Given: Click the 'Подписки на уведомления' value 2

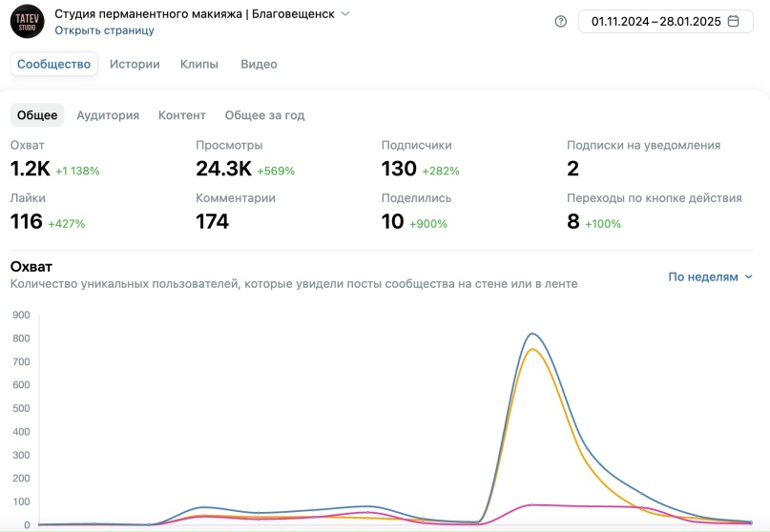Looking at the screenshot, I should pos(572,169).
